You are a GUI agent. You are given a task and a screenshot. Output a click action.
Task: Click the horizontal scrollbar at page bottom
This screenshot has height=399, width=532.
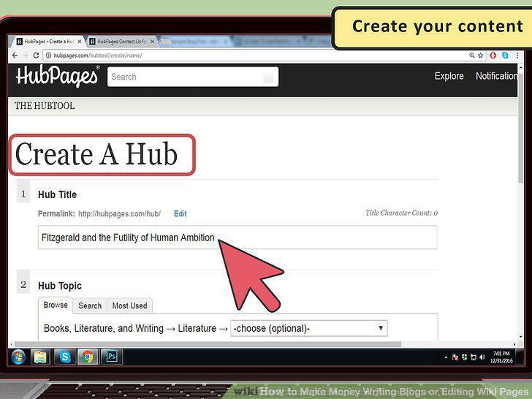(x=208, y=344)
